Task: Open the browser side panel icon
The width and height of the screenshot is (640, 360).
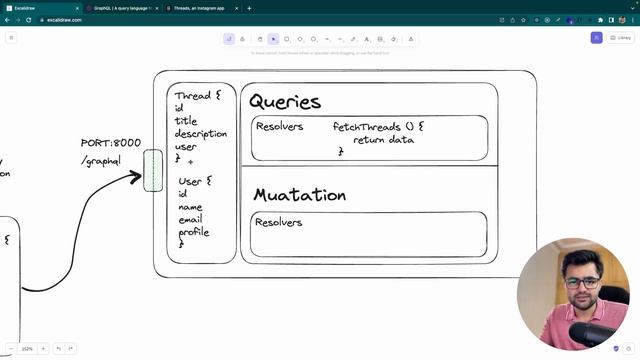Action: point(611,20)
